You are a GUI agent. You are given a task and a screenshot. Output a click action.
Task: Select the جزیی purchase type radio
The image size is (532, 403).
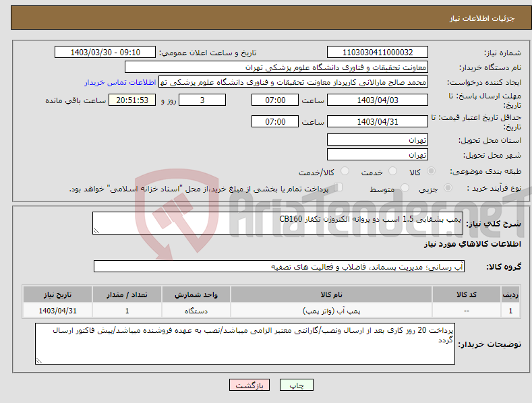(x=448, y=187)
